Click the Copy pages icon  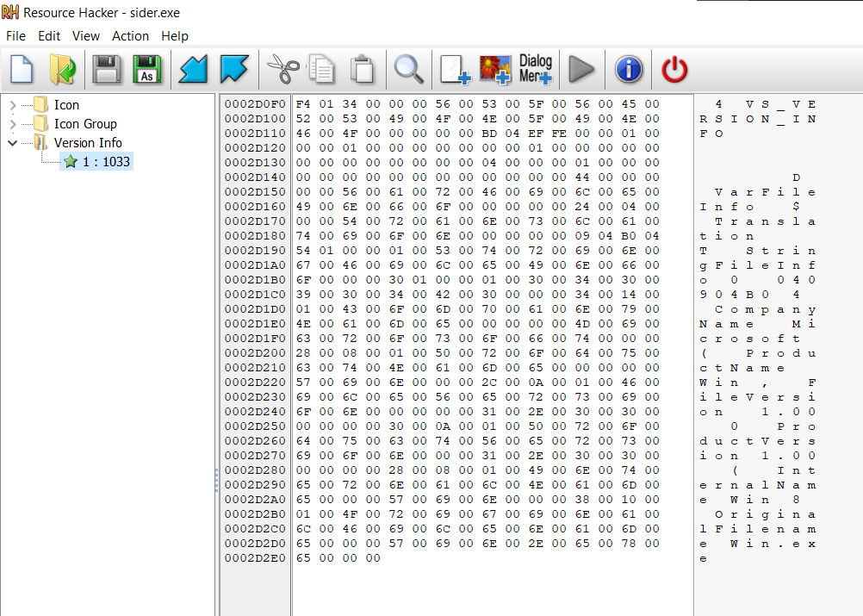pyautogui.click(x=322, y=70)
